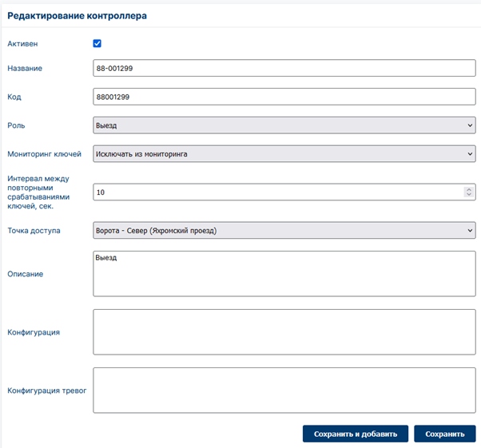Click the Точка доступа chevron arrow
481x448 pixels.
pos(470,231)
